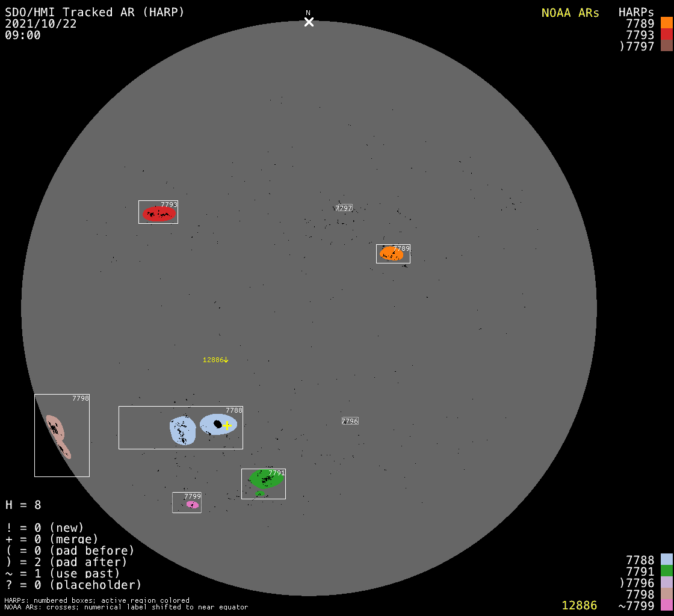Screen dimensions: 674x616
Task: Click the green 7791 legend swatch
Action: click(666, 571)
